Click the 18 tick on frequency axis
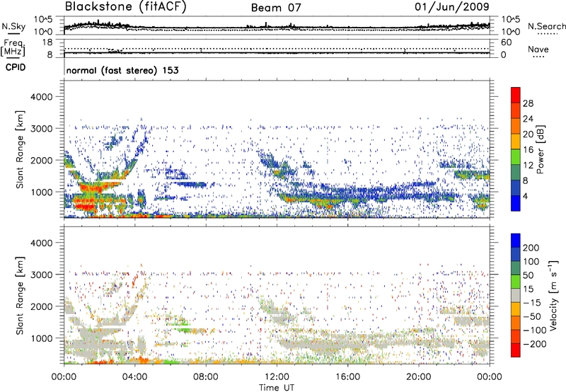The image size is (566, 392). (x=47, y=42)
